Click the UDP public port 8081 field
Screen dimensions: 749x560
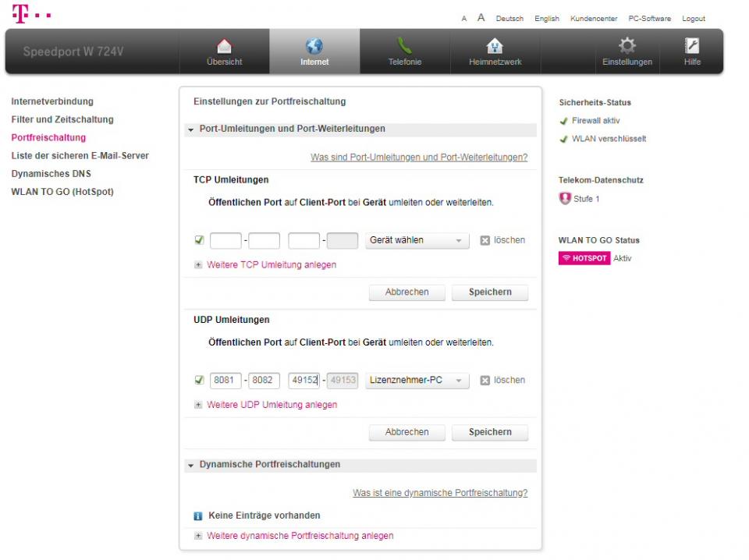(x=225, y=381)
